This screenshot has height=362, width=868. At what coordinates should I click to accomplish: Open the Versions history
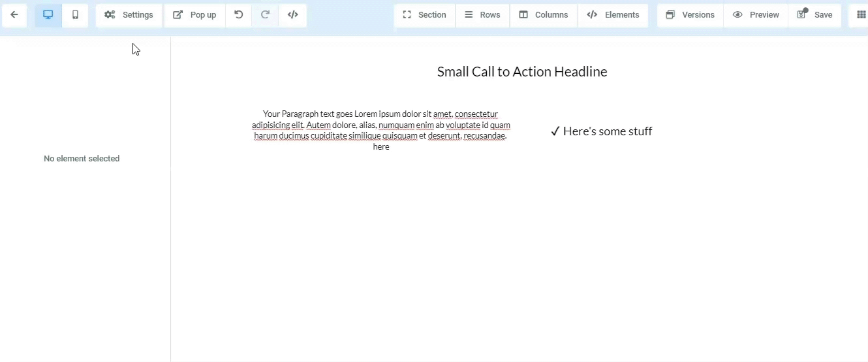pos(690,15)
